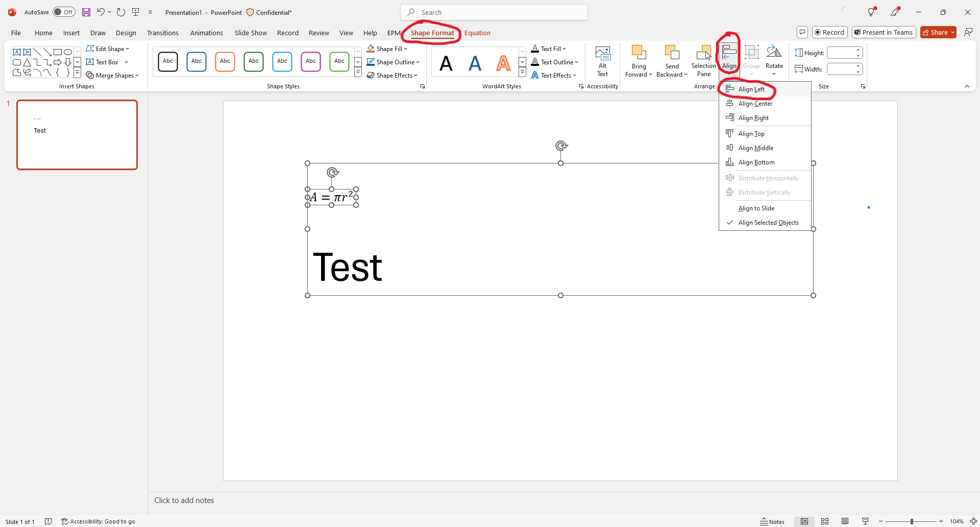The width and height of the screenshot is (980, 527).
Task: Insert a Text Box
Action: pos(103,62)
